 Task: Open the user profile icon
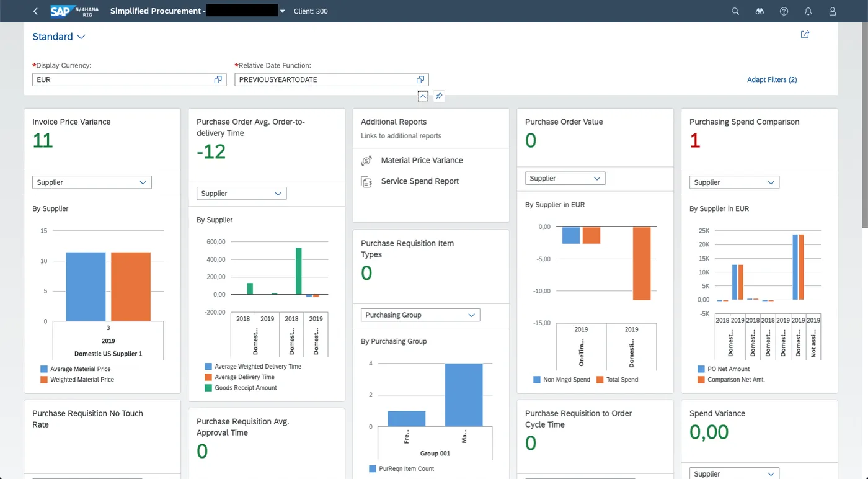point(833,11)
